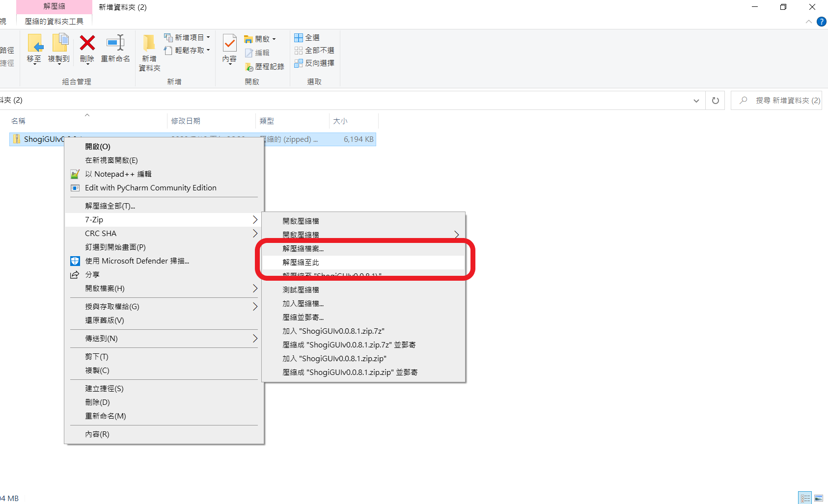Expand the address bar history dropdown
Screen dimensions: 828x504
tap(696, 101)
